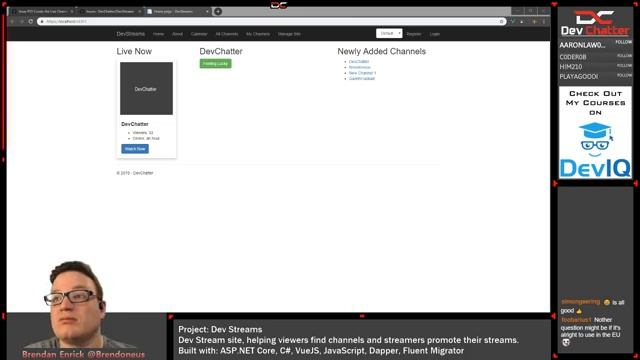
Task: Open the New Channel 1 link
Action: pos(362,73)
